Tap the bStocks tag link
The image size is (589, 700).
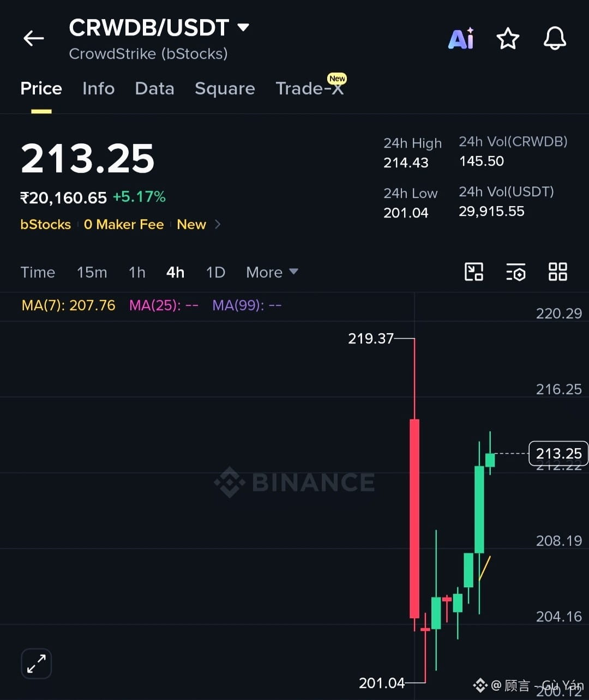tap(46, 225)
